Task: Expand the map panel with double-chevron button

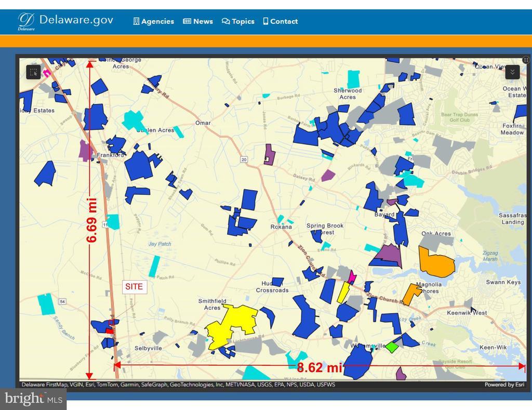Action: [512, 72]
